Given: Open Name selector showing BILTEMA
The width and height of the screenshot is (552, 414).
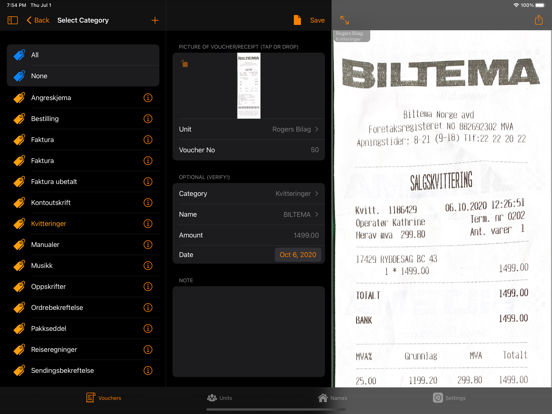Looking at the screenshot, I should [249, 214].
